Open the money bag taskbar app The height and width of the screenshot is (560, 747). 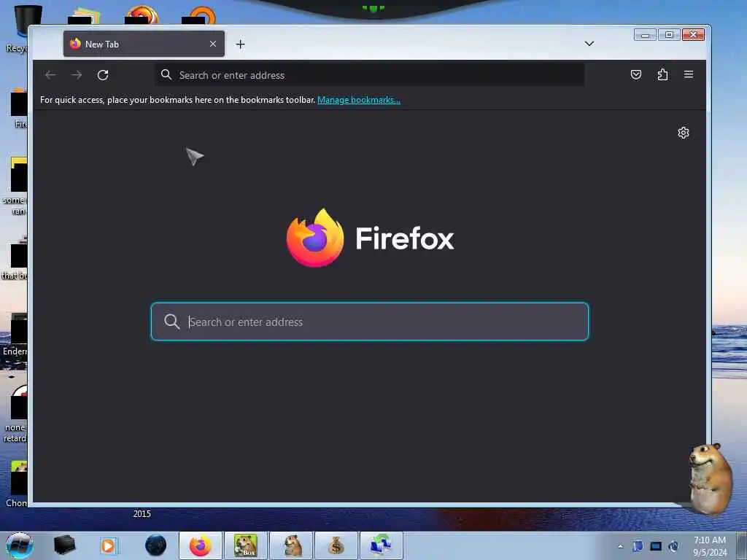[x=336, y=545]
